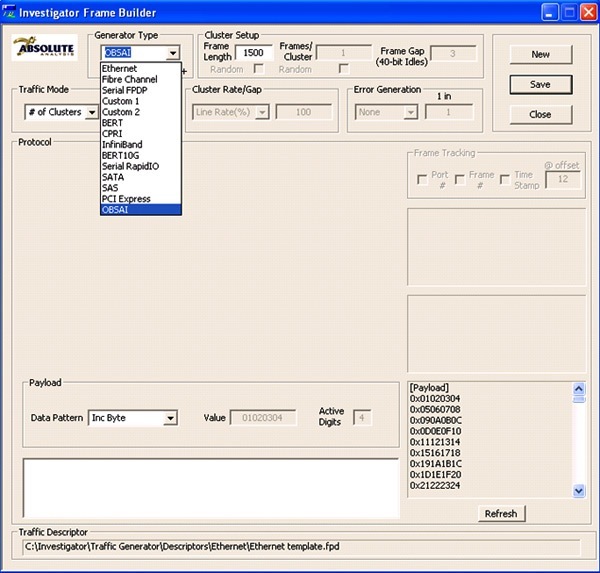Select InfiniBand generator type
600x573 pixels.
pos(140,144)
